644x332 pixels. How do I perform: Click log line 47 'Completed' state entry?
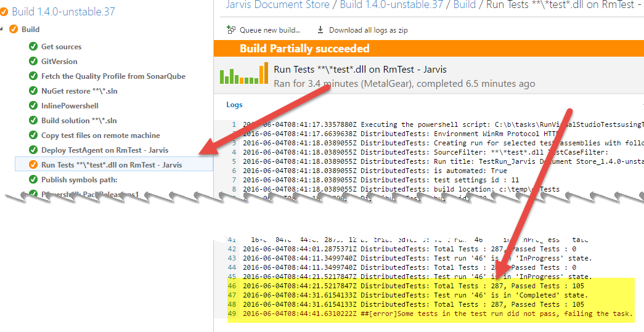tap(415, 295)
